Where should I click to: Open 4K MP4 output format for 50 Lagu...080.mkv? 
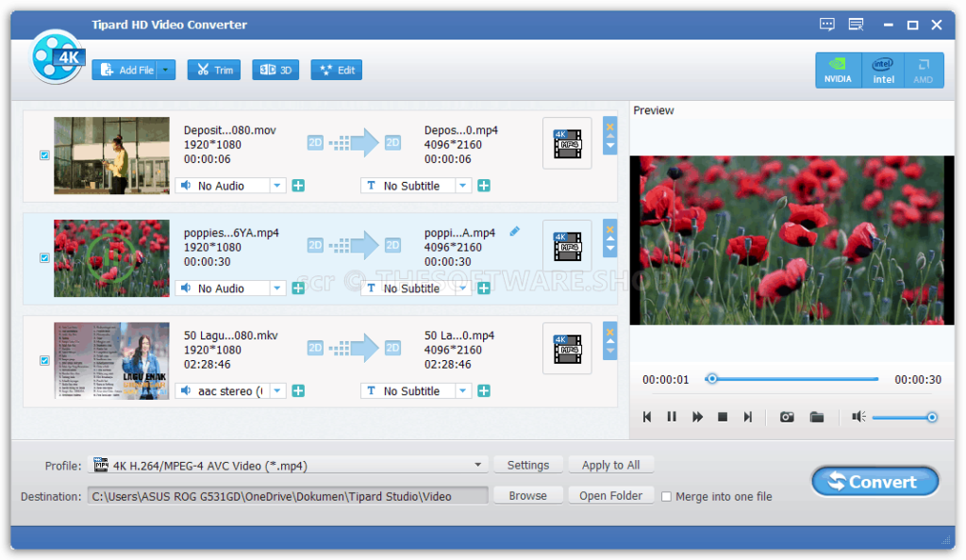pyautogui.click(x=567, y=349)
